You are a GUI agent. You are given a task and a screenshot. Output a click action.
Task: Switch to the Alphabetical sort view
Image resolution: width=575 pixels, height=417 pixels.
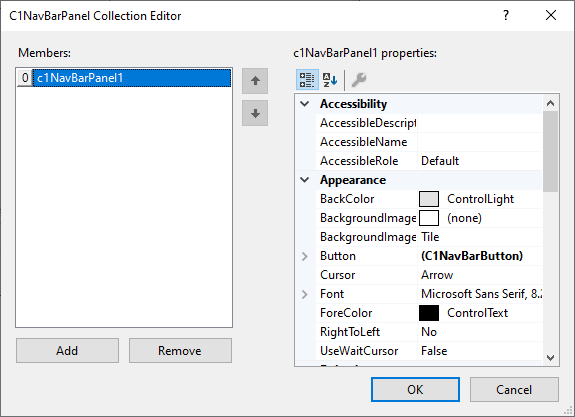330,80
